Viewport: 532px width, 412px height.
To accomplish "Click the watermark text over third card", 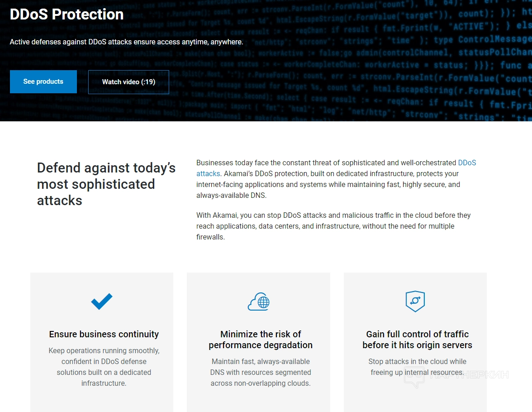I will tap(470, 375).
